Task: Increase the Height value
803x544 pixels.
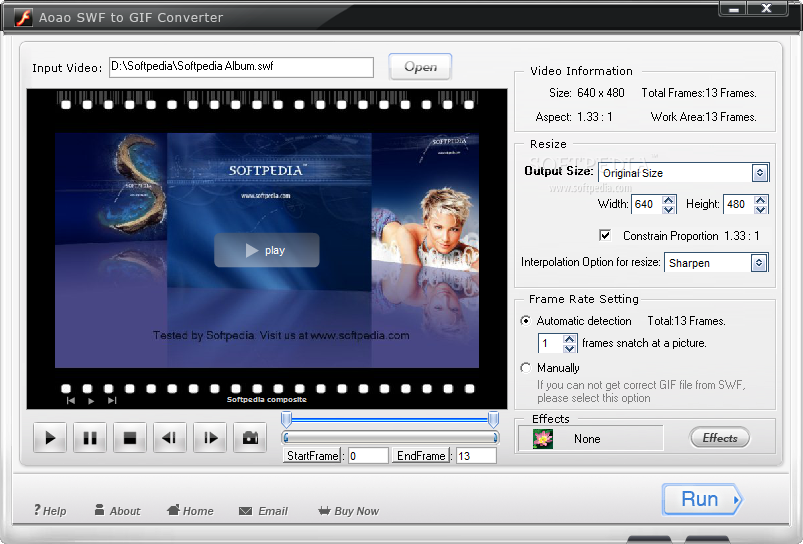Action: [x=760, y=200]
